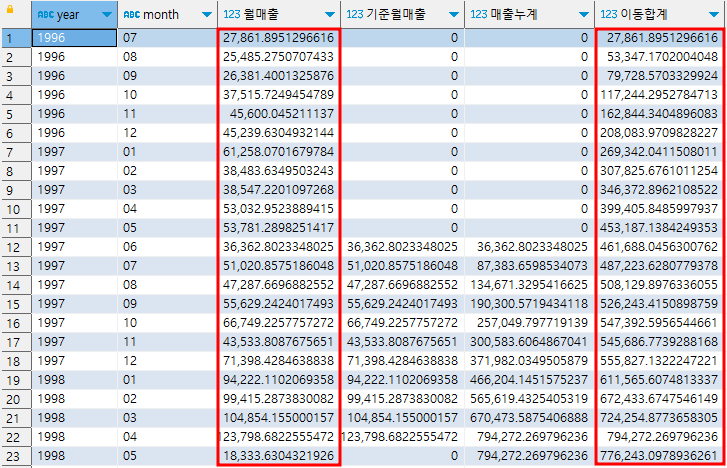Click 이동합계 value 53,347.1702004048

[x=662, y=57]
